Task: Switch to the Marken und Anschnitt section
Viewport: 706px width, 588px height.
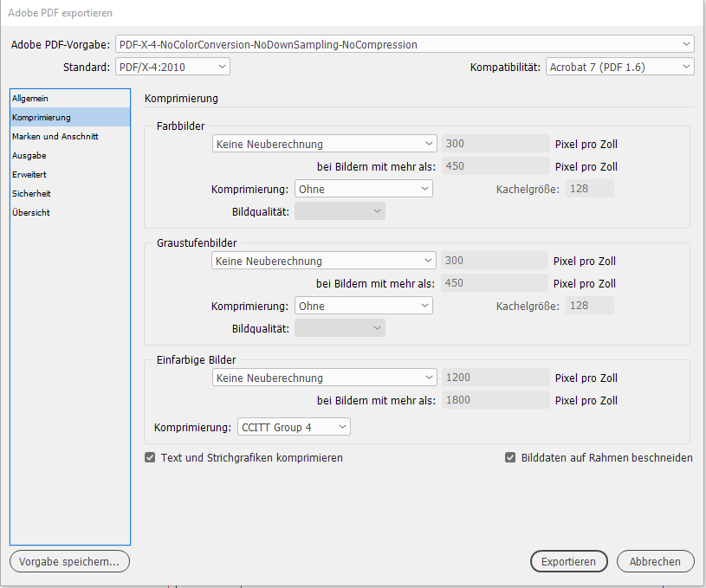Action: [x=52, y=136]
